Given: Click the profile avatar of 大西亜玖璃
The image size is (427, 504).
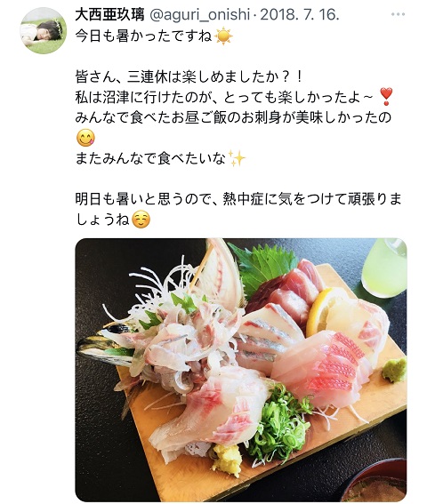Looking at the screenshot, I should pyautogui.click(x=44, y=30).
